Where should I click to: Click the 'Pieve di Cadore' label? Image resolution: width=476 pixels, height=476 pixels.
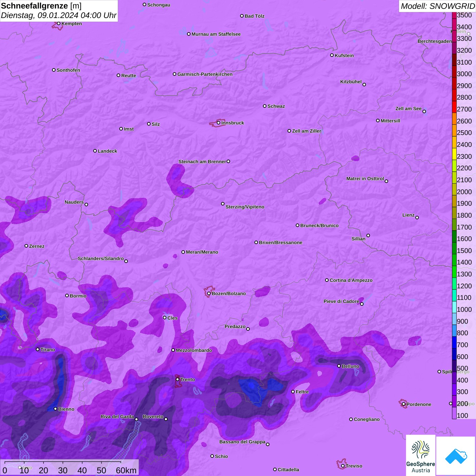click(341, 301)
